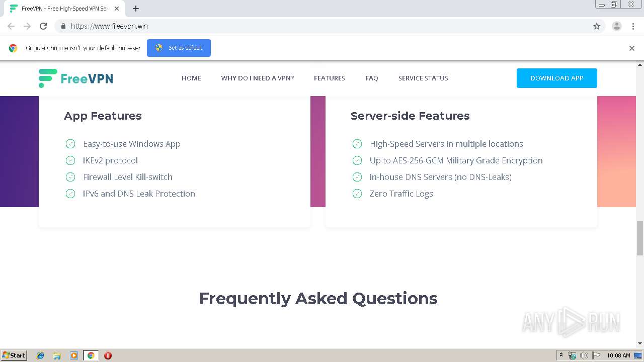The height and width of the screenshot is (362, 644).
Task: Go back with browser back arrow
Action: pyautogui.click(x=11, y=26)
